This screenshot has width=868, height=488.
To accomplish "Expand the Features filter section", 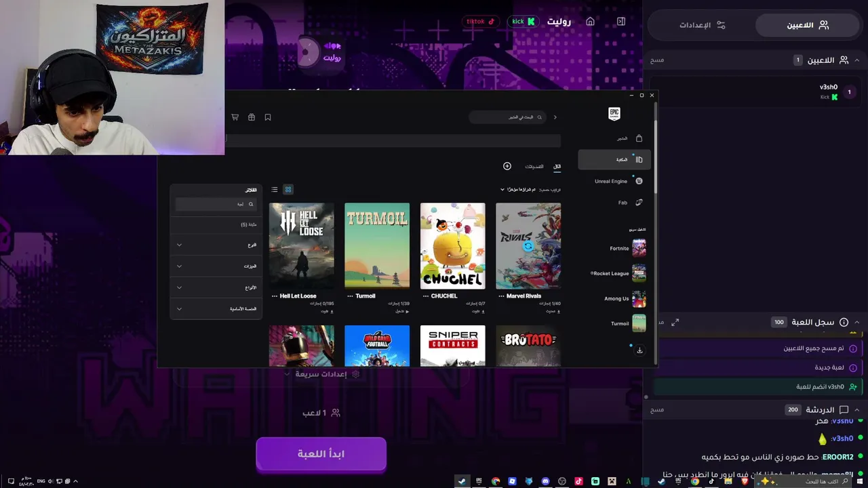I will 216,266.
